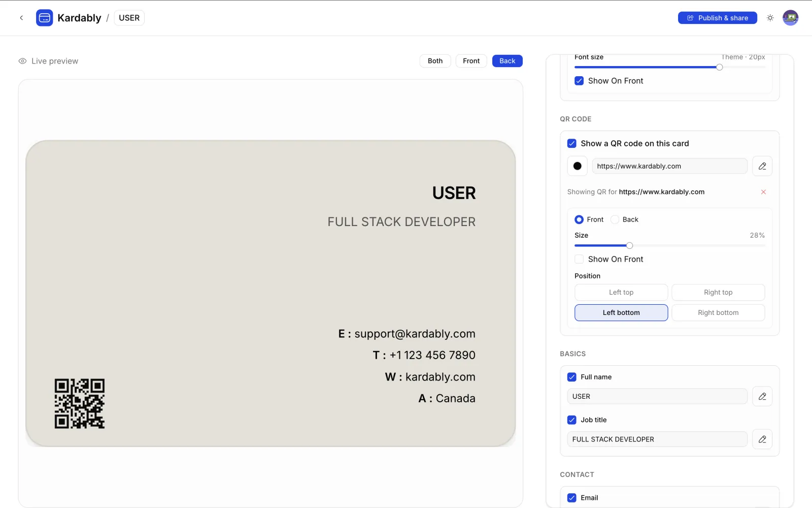Uncheck Show a QR code on this card
Viewport: 812px width, 508px height.
[x=572, y=143]
